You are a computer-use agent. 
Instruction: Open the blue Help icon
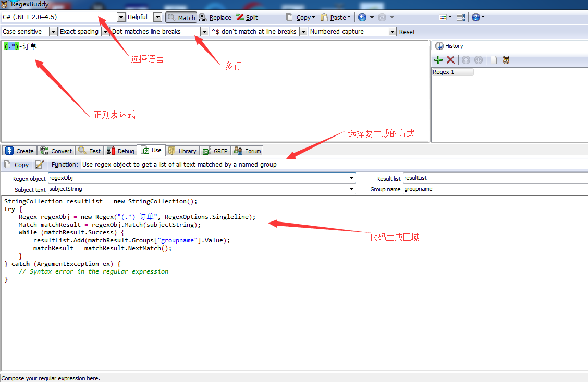[x=475, y=17]
